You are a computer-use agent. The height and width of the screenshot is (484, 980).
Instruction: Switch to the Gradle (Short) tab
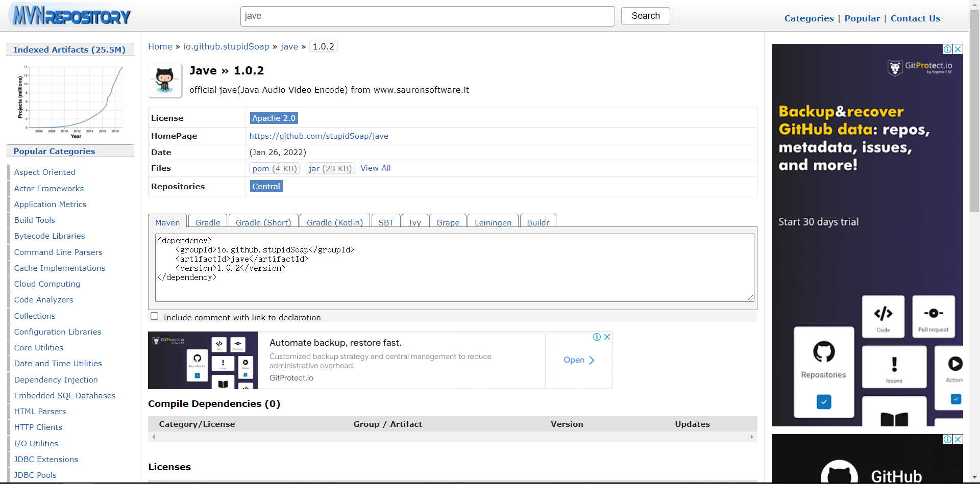(263, 222)
